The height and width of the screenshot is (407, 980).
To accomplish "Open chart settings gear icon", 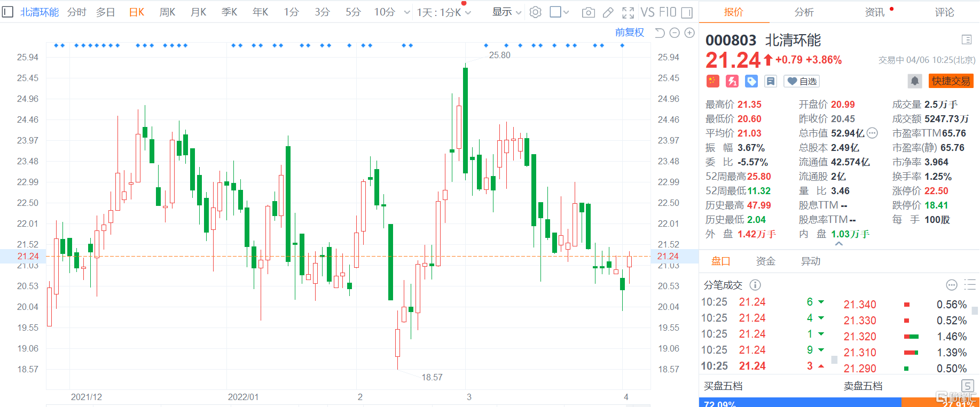I will (x=535, y=12).
